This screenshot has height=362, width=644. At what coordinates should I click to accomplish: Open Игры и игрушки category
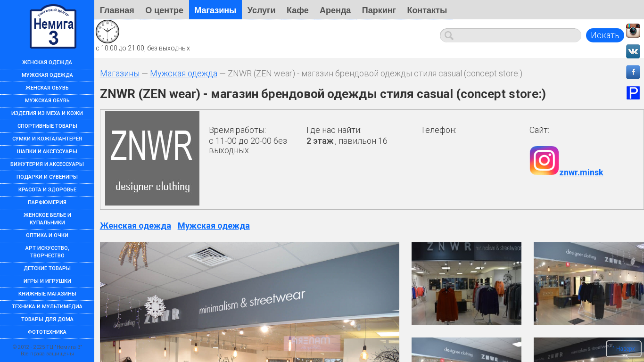pos(47,281)
